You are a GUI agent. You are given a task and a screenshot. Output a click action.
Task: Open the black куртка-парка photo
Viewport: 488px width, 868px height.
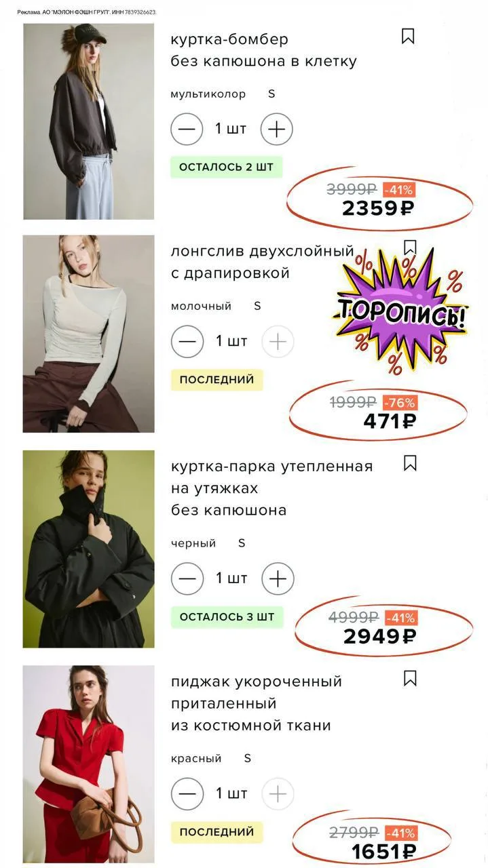tap(88, 549)
